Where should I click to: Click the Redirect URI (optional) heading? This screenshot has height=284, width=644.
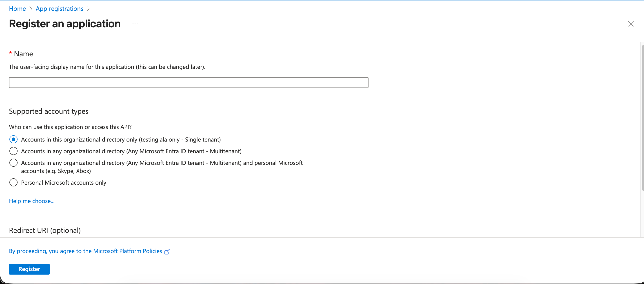pos(45,230)
